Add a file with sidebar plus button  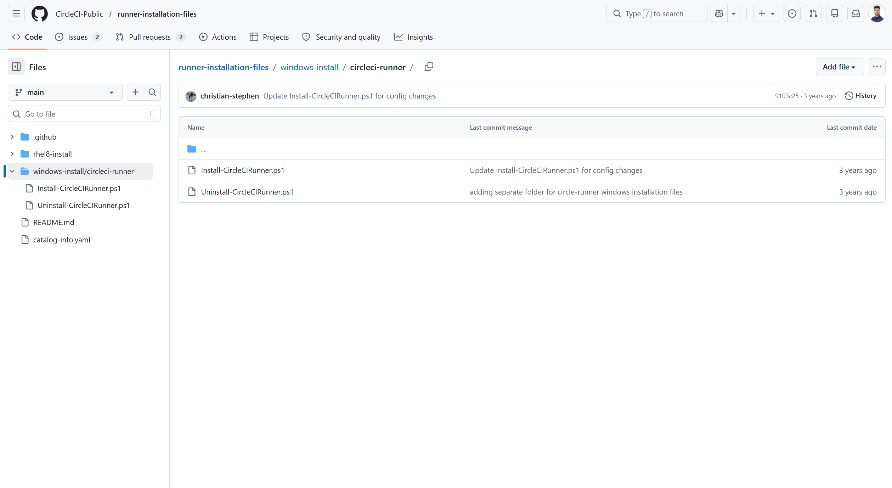point(135,92)
